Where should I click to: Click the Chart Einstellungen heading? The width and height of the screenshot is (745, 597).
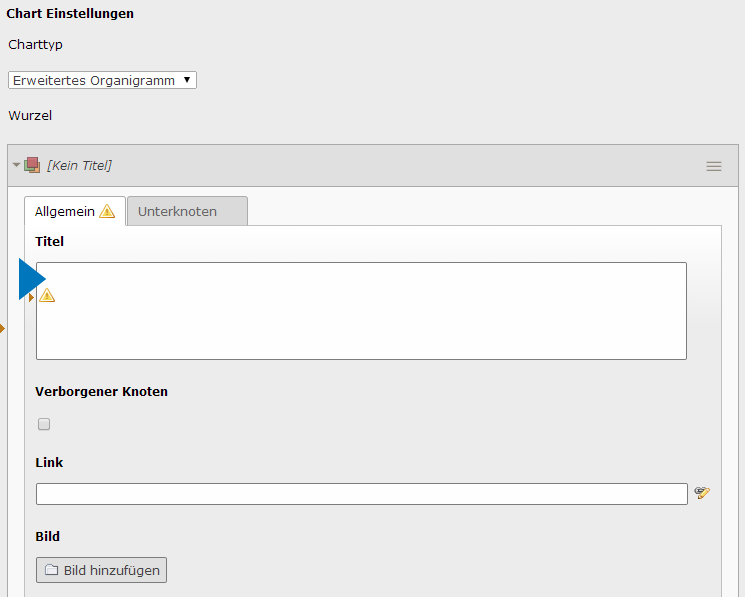point(70,14)
